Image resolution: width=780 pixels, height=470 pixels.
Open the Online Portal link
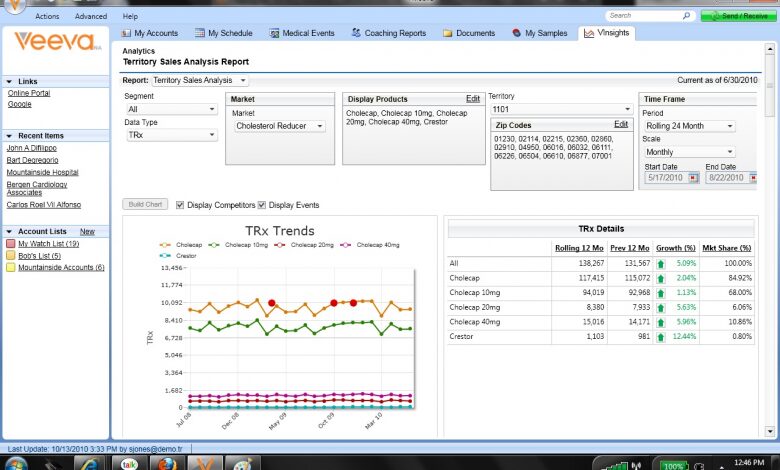click(x=29, y=93)
